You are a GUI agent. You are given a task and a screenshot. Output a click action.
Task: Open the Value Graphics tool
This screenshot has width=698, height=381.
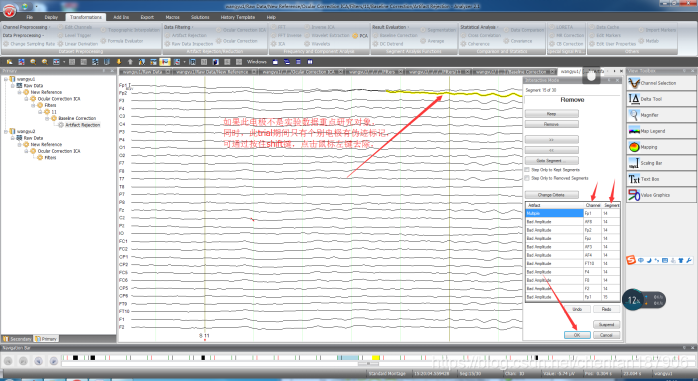[661, 195]
